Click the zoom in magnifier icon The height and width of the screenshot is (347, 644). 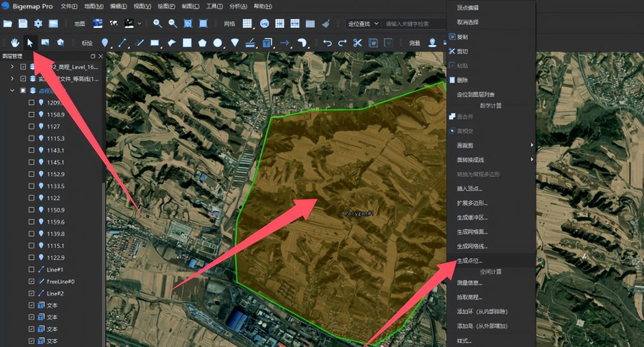(x=157, y=23)
